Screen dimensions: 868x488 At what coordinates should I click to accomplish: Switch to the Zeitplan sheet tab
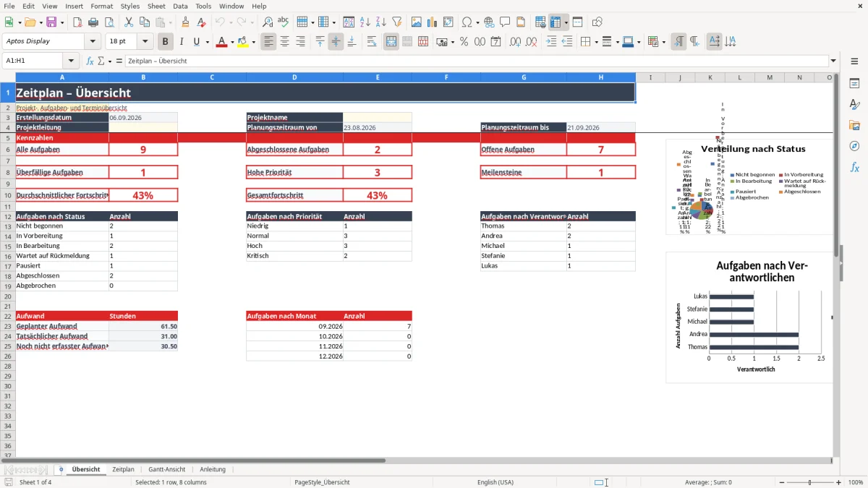[x=123, y=469]
